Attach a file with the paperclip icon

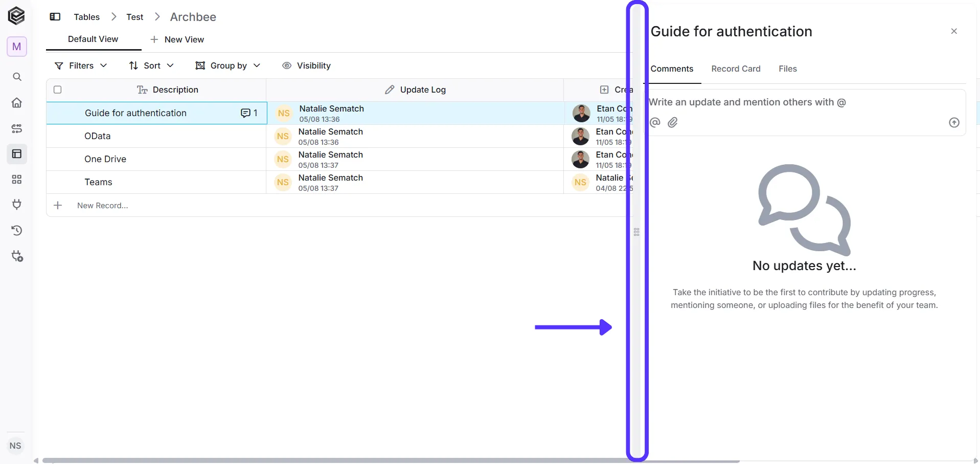pyautogui.click(x=673, y=122)
